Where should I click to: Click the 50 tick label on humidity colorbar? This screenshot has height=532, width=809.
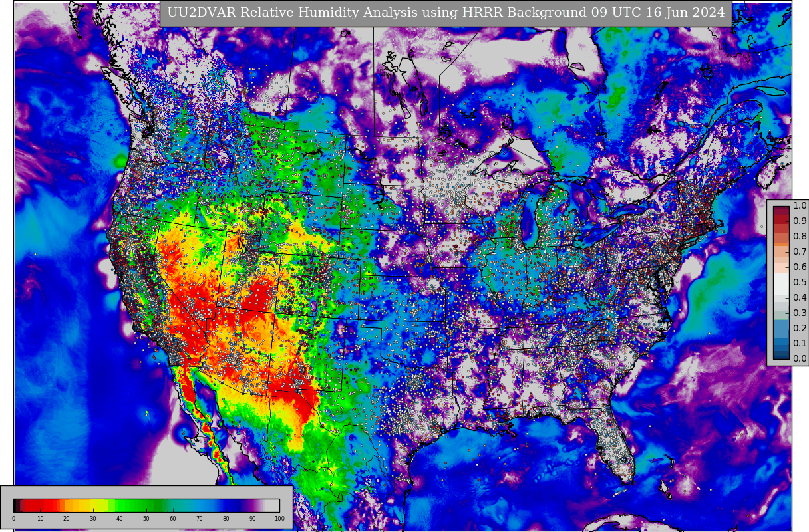tap(146, 518)
